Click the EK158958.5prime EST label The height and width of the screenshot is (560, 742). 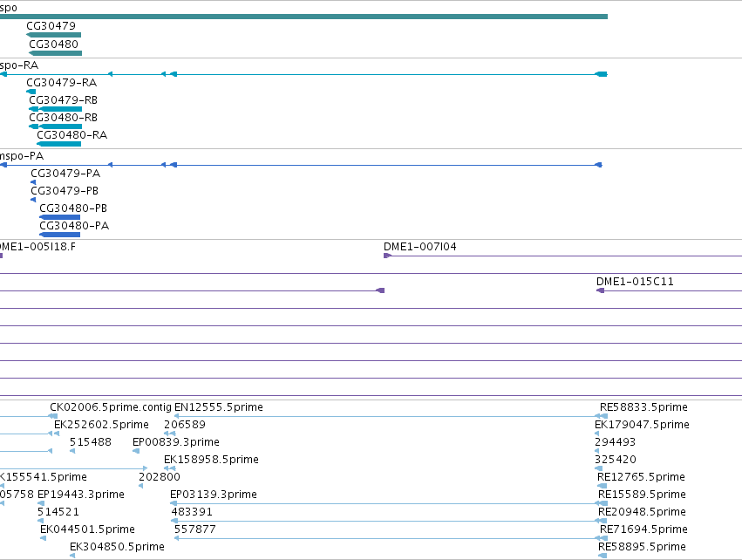pyautogui.click(x=212, y=460)
